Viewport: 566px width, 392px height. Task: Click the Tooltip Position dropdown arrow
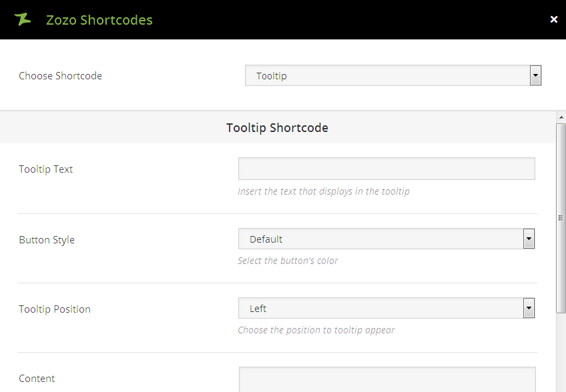(x=529, y=308)
